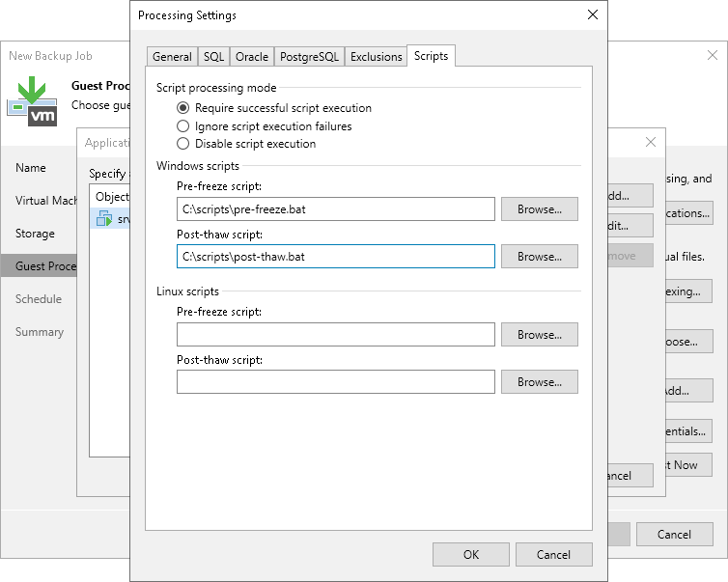
Task: Browse for Linux post-thaw script
Action: click(x=539, y=382)
